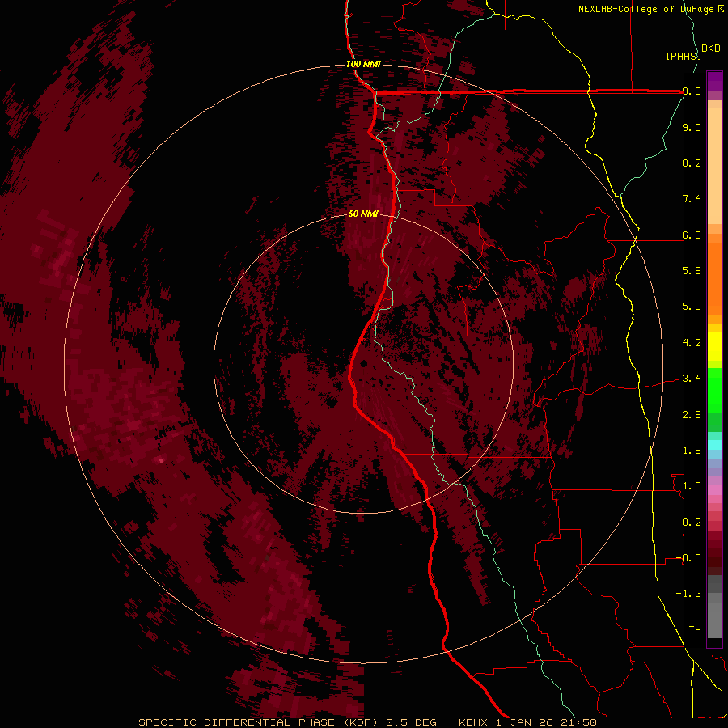This screenshot has height=728, width=728.
Task: Pick the yellow band on the color bar
Action: point(714,346)
